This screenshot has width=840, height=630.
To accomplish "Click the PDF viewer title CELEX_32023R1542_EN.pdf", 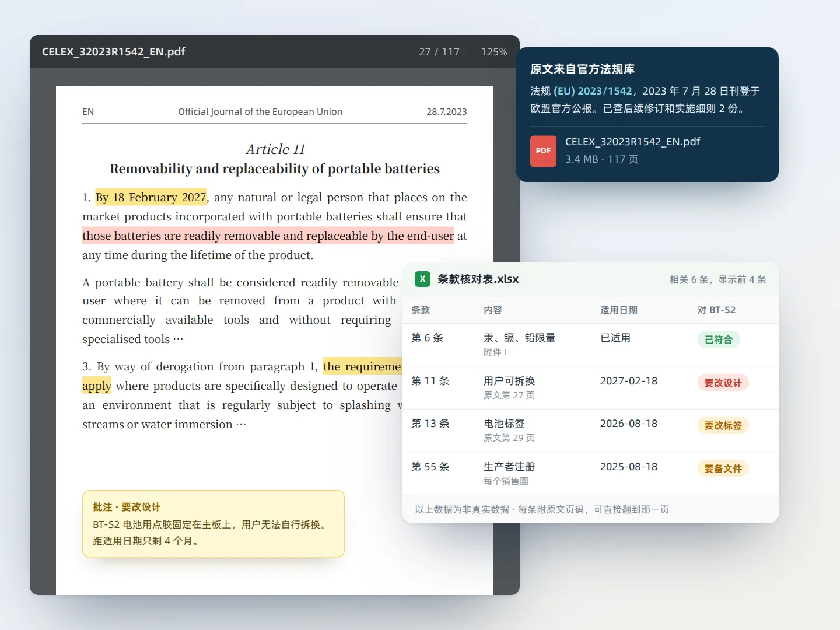I will (x=114, y=52).
